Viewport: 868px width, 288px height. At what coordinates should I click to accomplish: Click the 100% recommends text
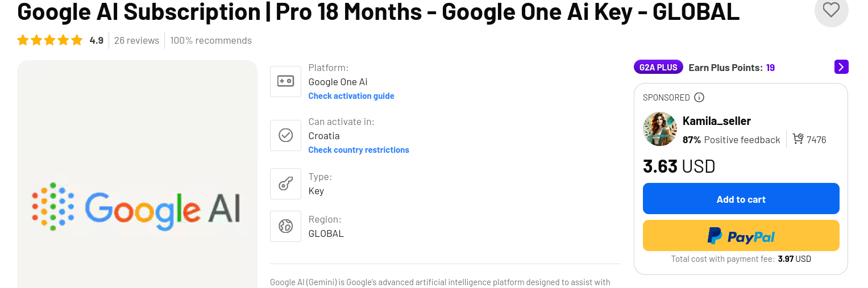[211, 40]
